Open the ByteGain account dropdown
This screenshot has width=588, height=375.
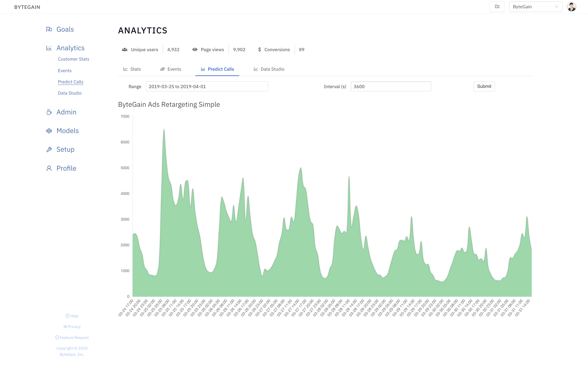(535, 7)
